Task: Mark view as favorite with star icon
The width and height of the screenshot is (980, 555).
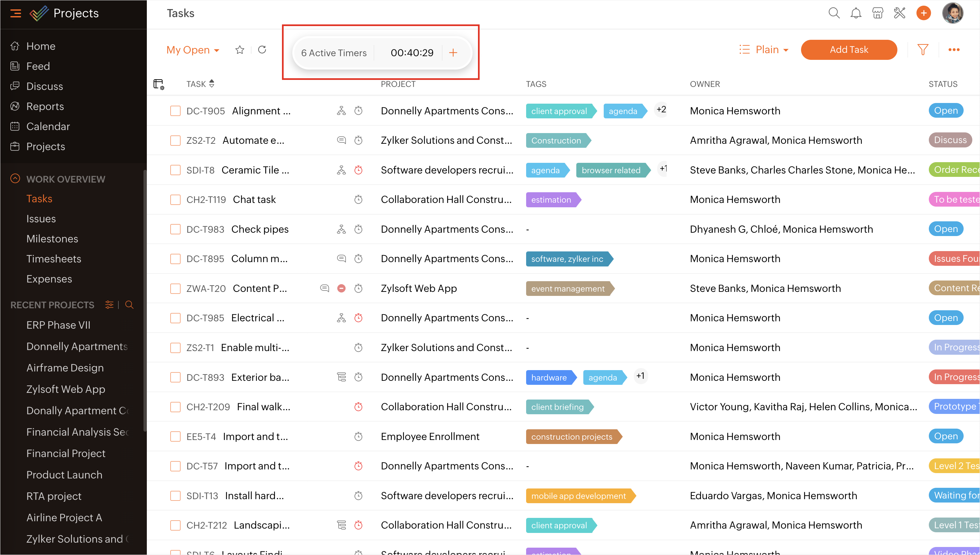Action: coord(239,49)
